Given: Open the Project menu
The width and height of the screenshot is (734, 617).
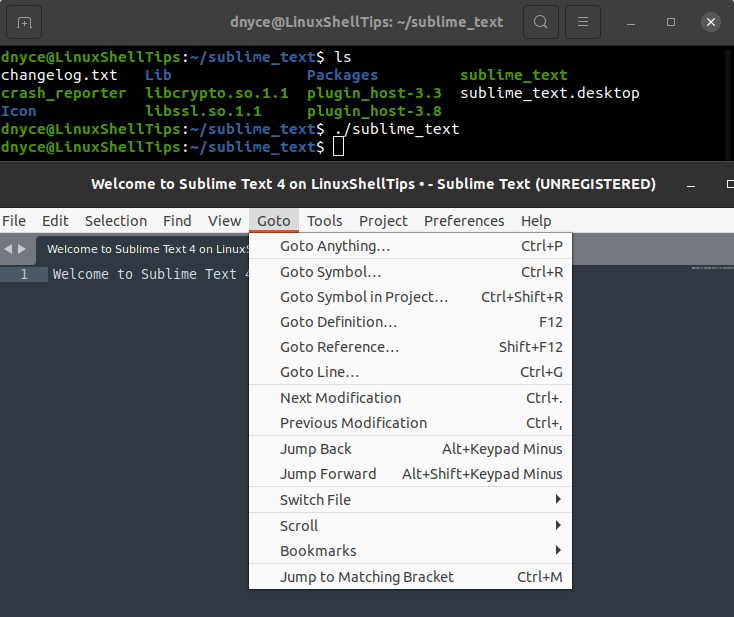Looking at the screenshot, I should click(383, 220).
